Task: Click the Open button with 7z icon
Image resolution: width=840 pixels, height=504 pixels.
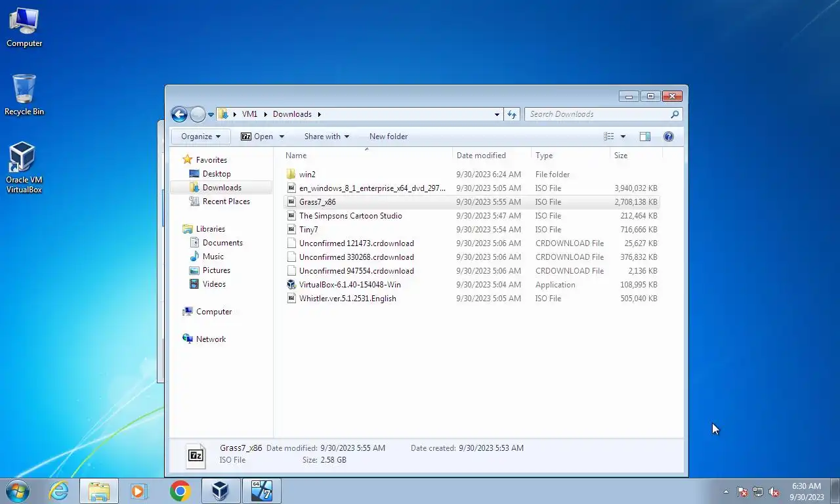Action: [257, 136]
